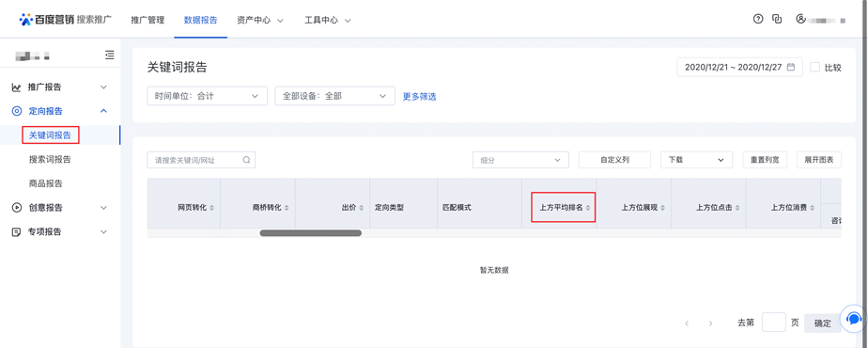The height and width of the screenshot is (348, 868).
Task: Open the 2020/12/21 ~ 2020/12/27 date range
Action: 739,67
